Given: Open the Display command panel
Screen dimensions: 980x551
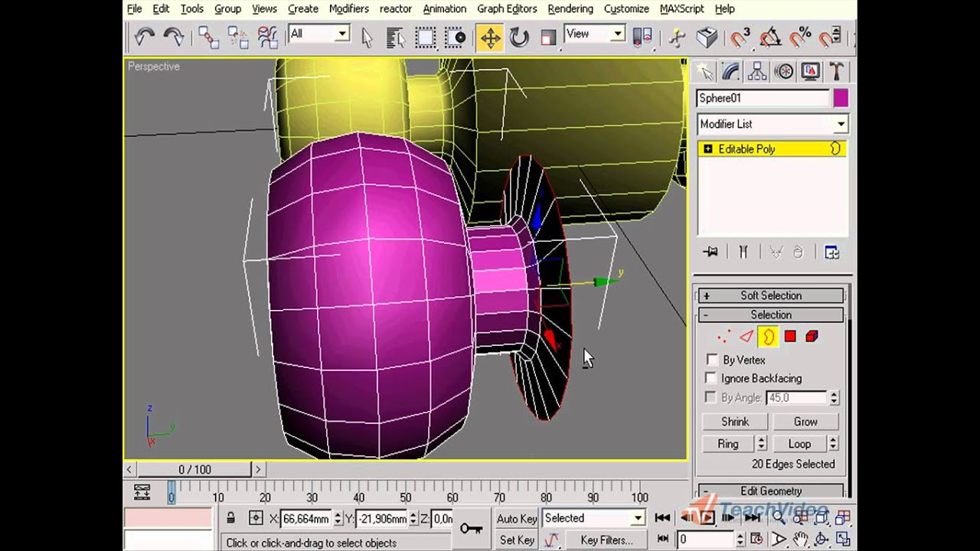Looking at the screenshot, I should click(810, 71).
